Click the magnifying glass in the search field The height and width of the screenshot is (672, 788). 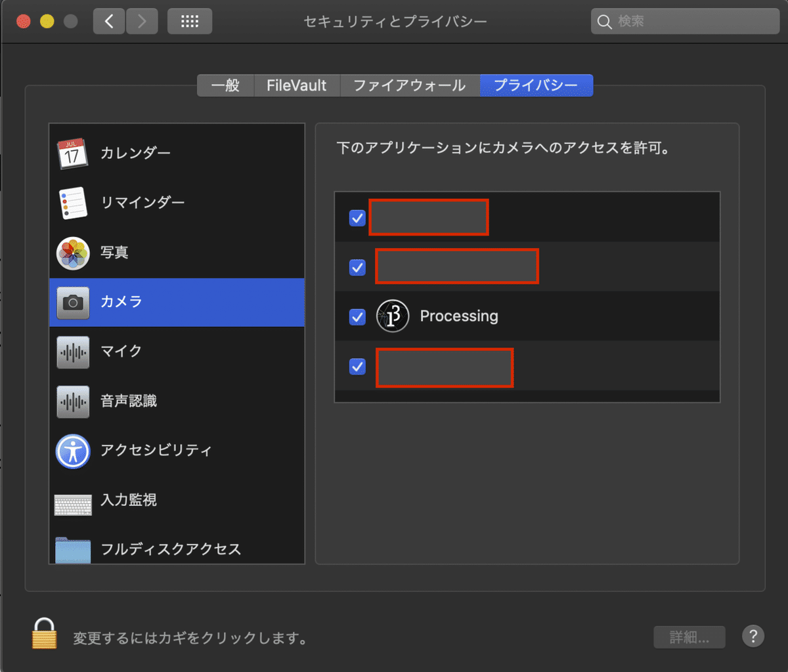pos(604,22)
